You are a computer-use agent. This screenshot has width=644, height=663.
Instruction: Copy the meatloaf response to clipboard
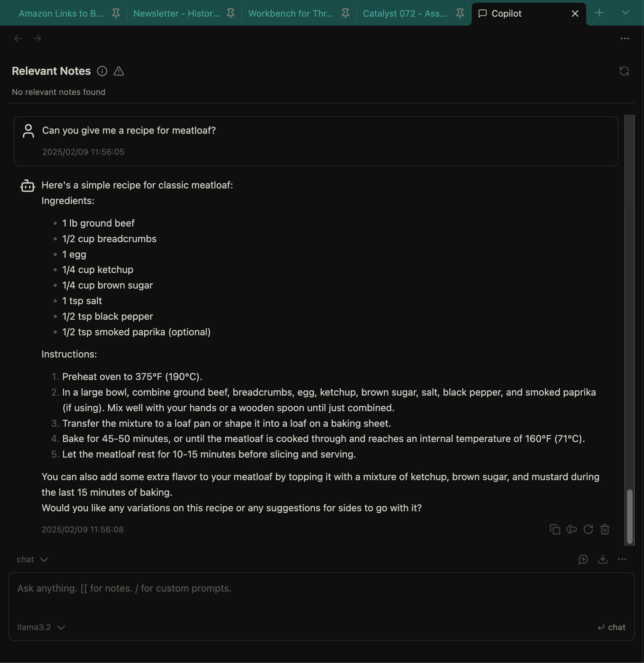click(x=555, y=529)
